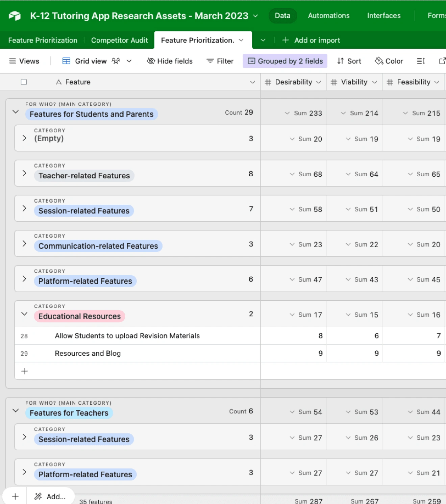Open the Automations menu
446x504 pixels.
(x=328, y=16)
